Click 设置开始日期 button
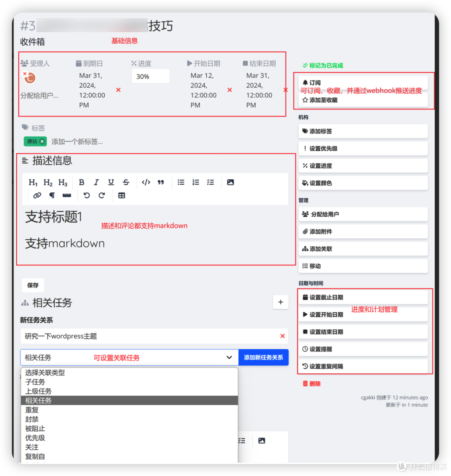The height and width of the screenshot is (476, 451). point(363,314)
